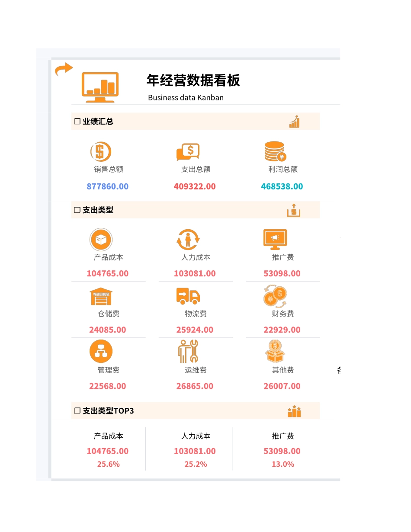Click the labor cost person icon
The image size is (411, 532).
point(188,239)
